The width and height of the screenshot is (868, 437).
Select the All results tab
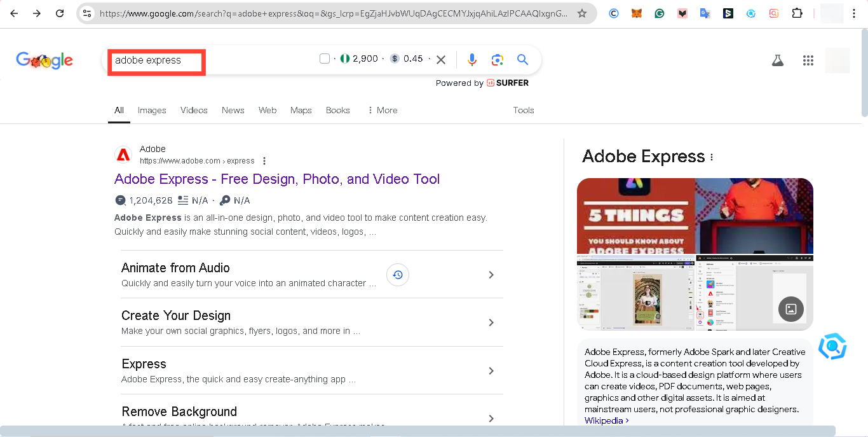[119, 110]
